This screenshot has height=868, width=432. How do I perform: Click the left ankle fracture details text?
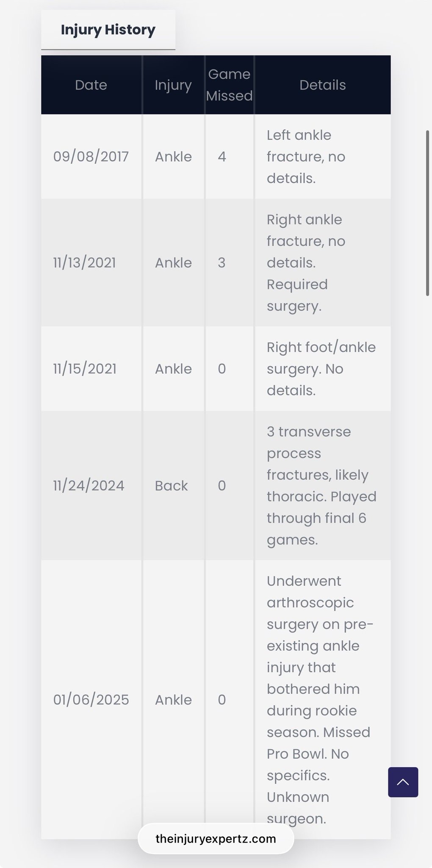(306, 156)
